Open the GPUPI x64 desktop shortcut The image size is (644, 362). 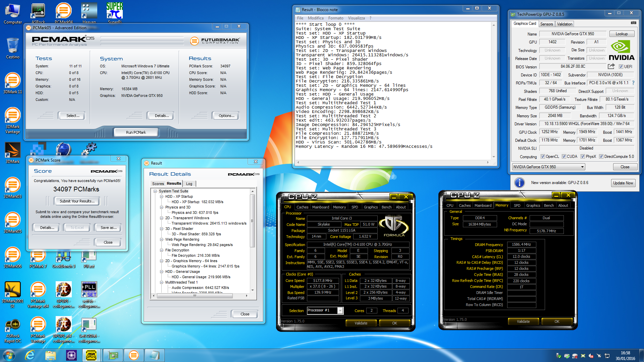coord(64,330)
